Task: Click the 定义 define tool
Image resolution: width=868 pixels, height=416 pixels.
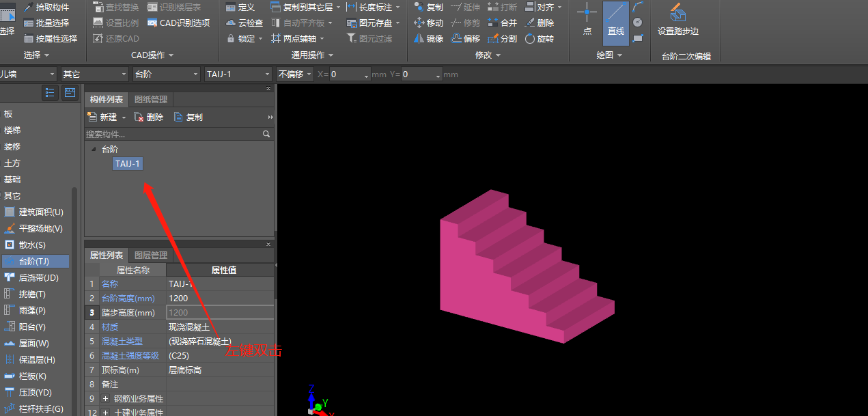Action: (x=240, y=7)
